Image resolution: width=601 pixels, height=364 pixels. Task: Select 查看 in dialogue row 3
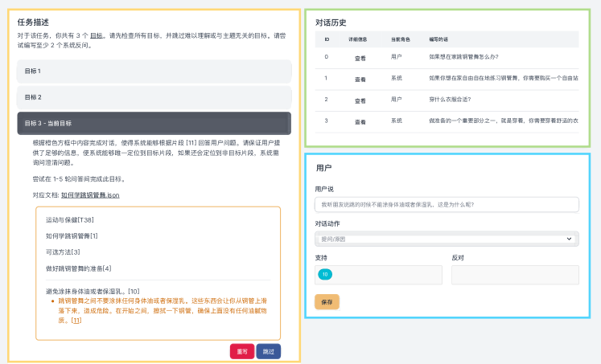(360, 121)
